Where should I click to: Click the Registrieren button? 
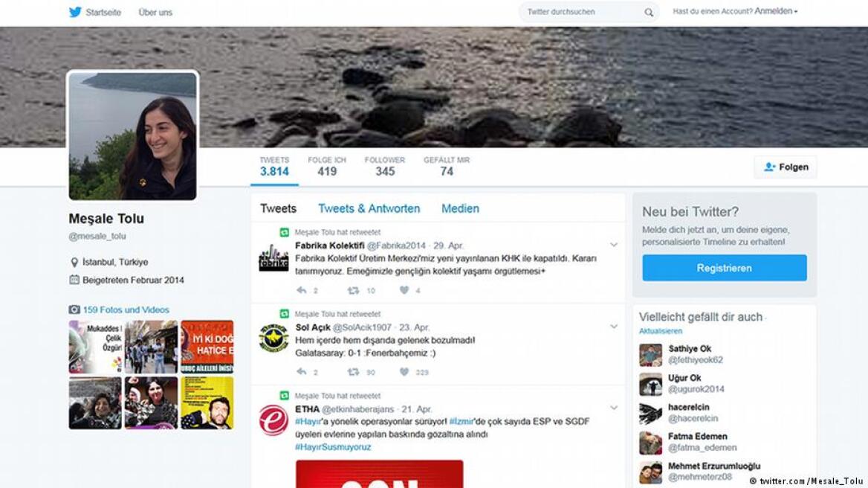tap(724, 268)
